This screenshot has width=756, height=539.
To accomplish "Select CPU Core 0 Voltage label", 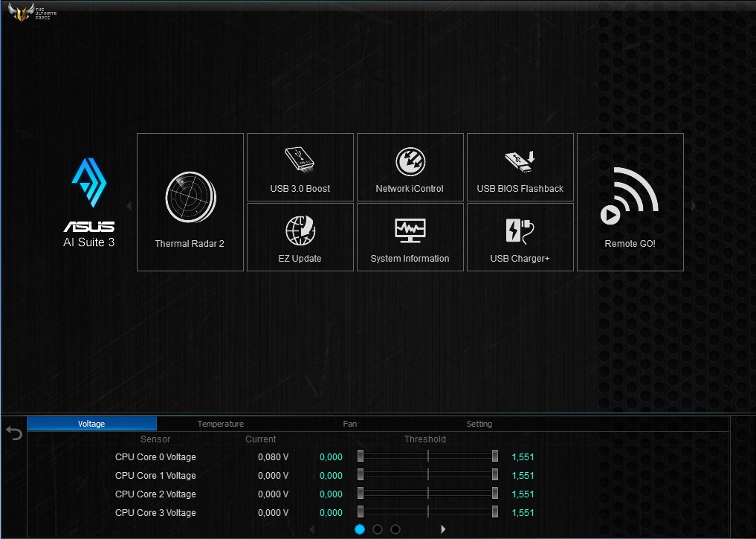I will pyautogui.click(x=155, y=457).
